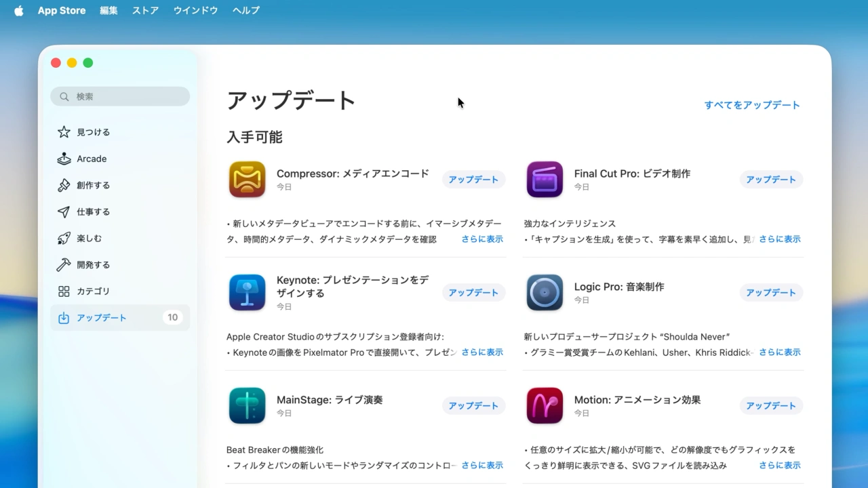Viewport: 868px width, 488px height.
Task: Click the 入手可能 section heading
Action: click(254, 137)
